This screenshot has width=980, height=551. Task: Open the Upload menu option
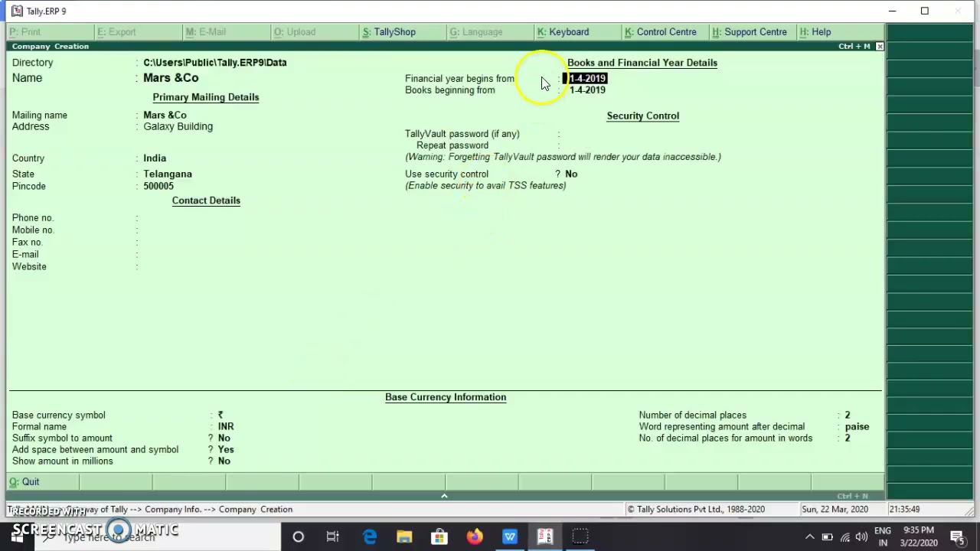tap(295, 32)
